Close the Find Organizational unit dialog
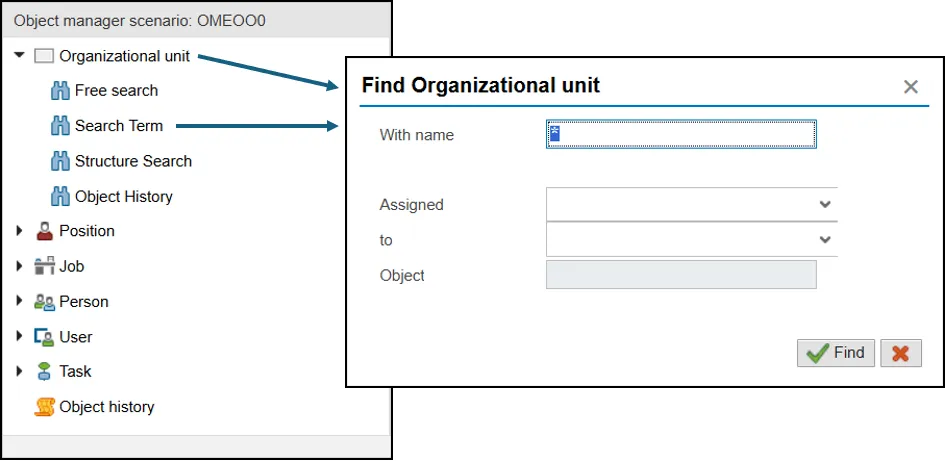 pos(910,87)
